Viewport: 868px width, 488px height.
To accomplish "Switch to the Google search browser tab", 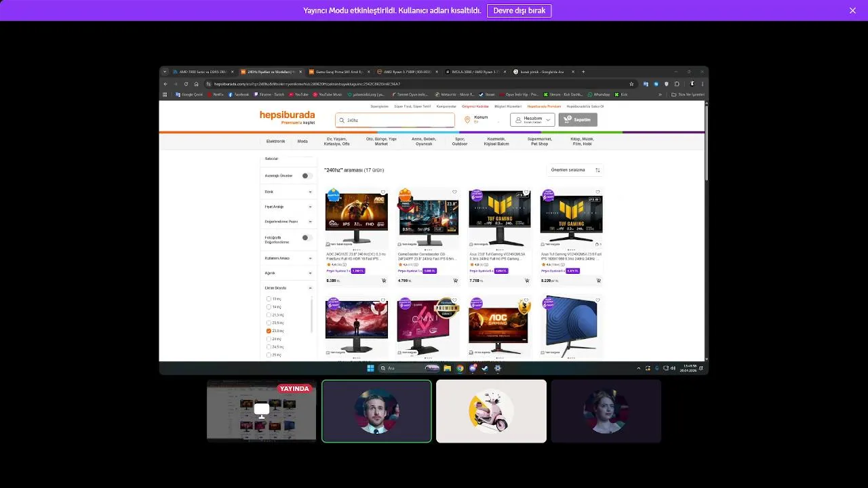I will pyautogui.click(x=543, y=72).
